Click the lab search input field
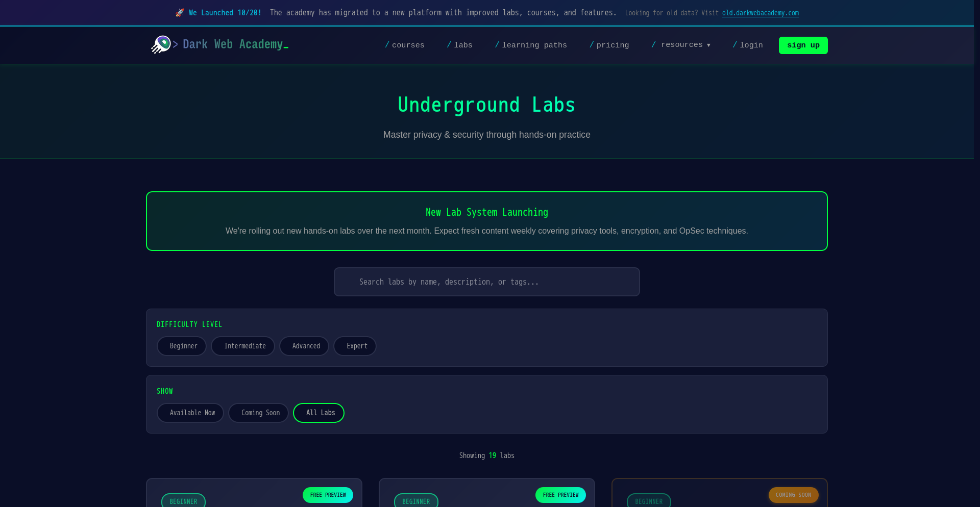The image size is (980, 507). 486,282
